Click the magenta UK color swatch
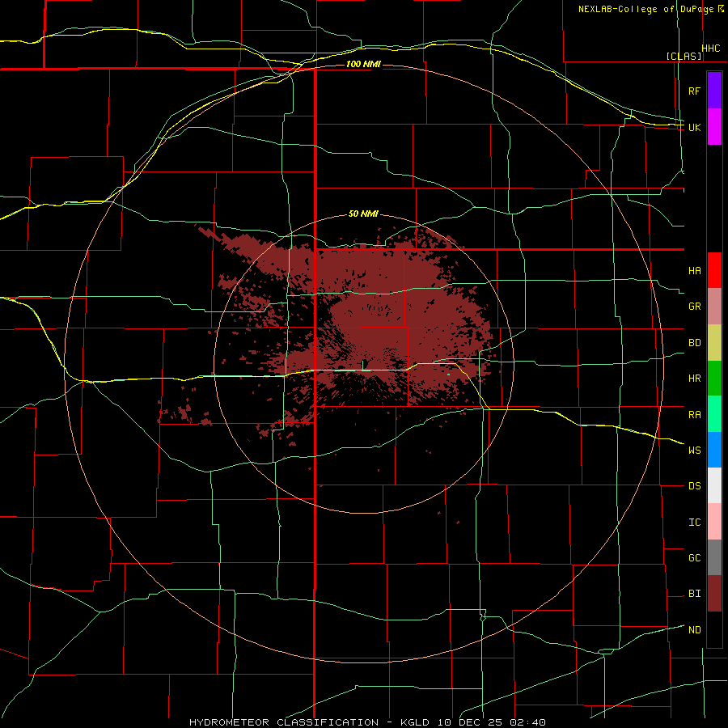Viewport: 728px width, 728px height. coord(714,127)
